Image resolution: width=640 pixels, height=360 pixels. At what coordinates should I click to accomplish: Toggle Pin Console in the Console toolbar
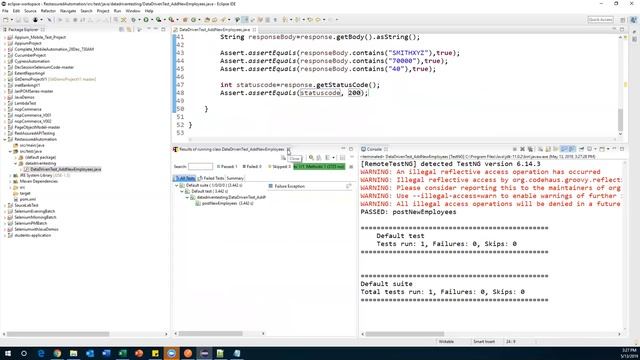[x=581, y=149]
